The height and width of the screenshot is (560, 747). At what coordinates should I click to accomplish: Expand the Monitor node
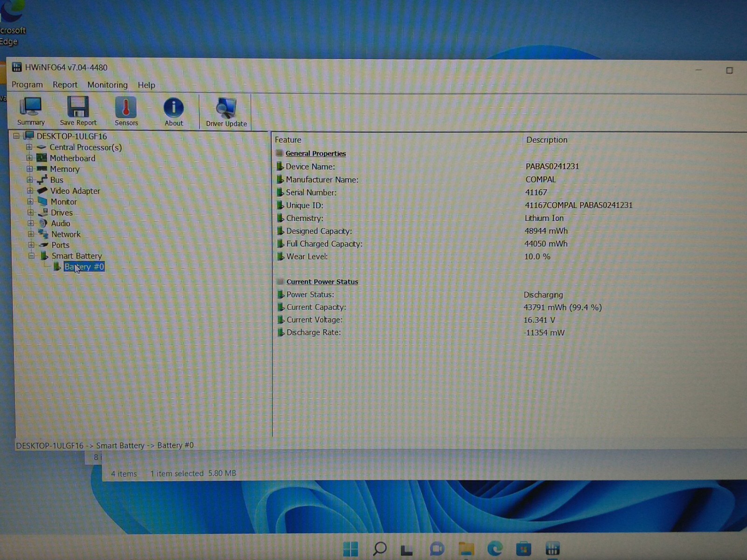[30, 202]
